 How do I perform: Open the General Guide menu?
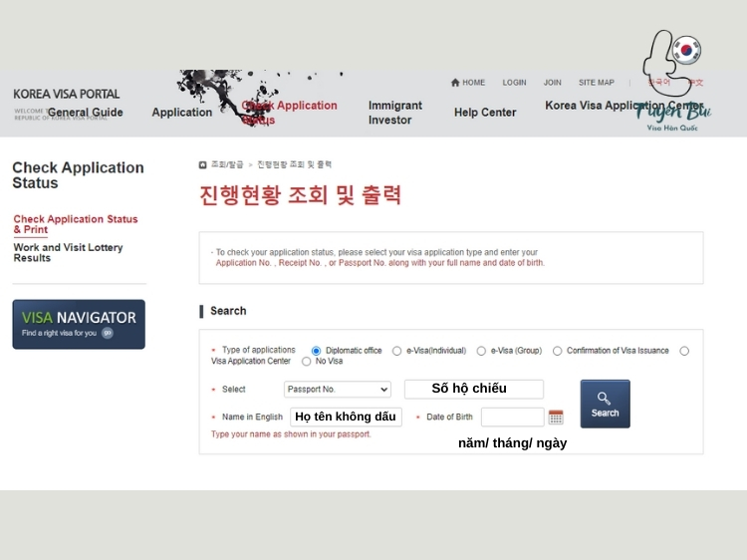(x=86, y=113)
